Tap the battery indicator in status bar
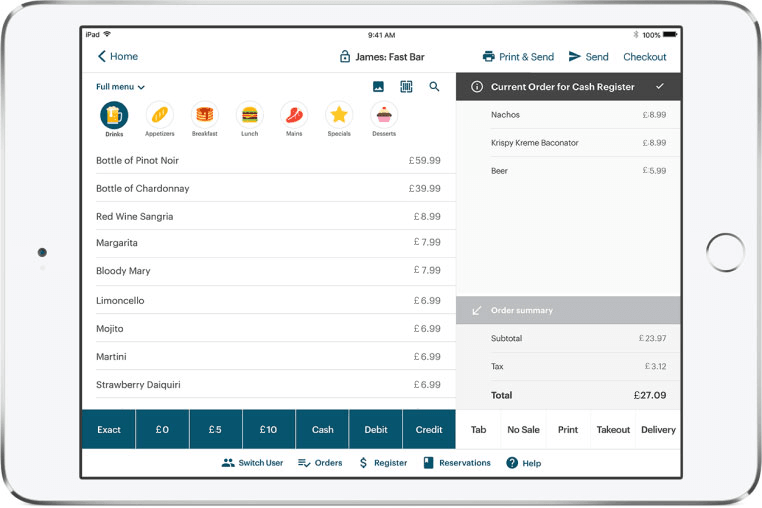 point(670,35)
